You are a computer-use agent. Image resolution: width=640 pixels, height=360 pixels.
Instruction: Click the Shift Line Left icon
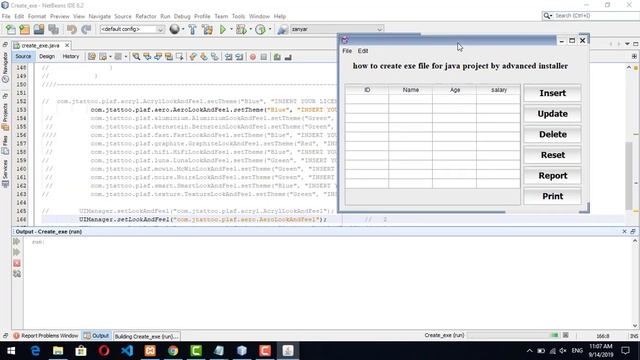coord(228,57)
